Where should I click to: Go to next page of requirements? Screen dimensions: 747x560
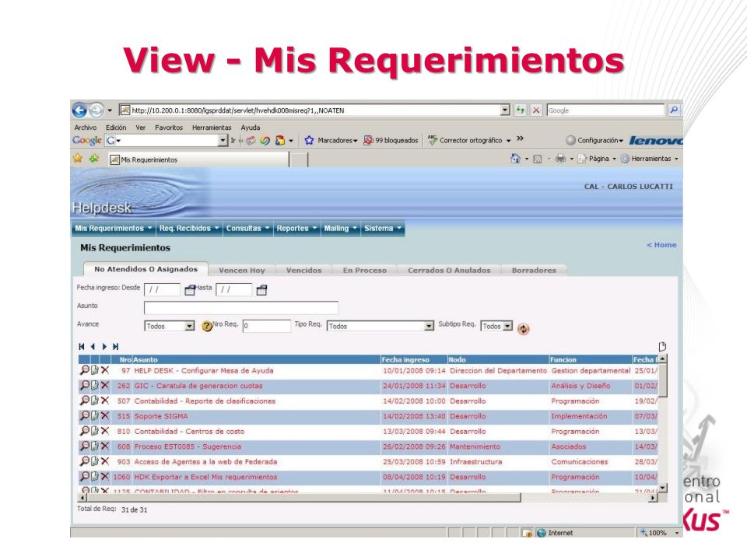[x=104, y=347]
